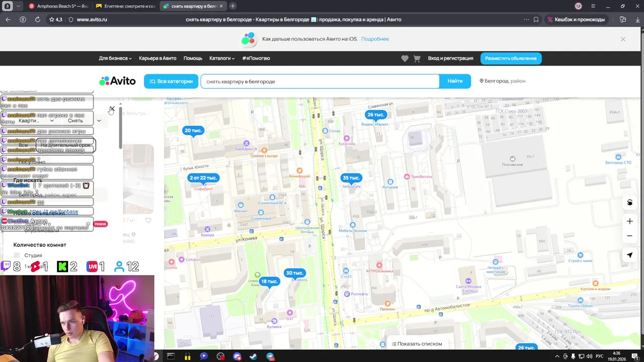Open Карьера в Авито menu item
The width and height of the screenshot is (644, 362).
click(x=157, y=58)
